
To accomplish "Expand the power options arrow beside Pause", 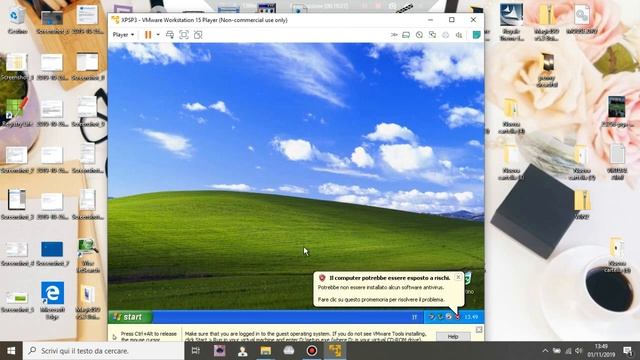I will (158, 35).
